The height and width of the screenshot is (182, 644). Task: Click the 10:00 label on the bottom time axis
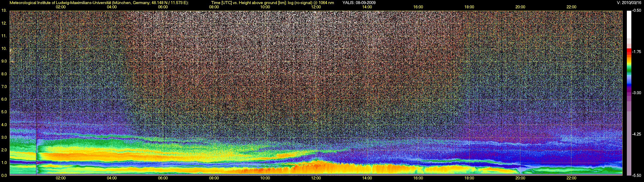click(265, 178)
